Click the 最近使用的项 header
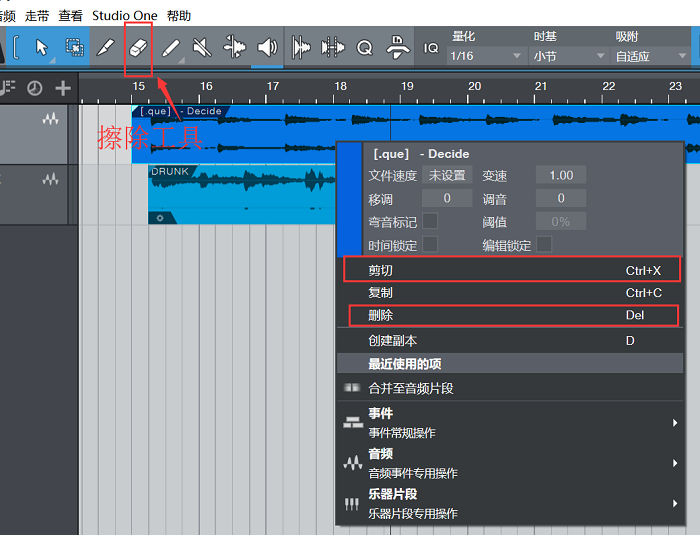This screenshot has width=700, height=535. (510, 364)
